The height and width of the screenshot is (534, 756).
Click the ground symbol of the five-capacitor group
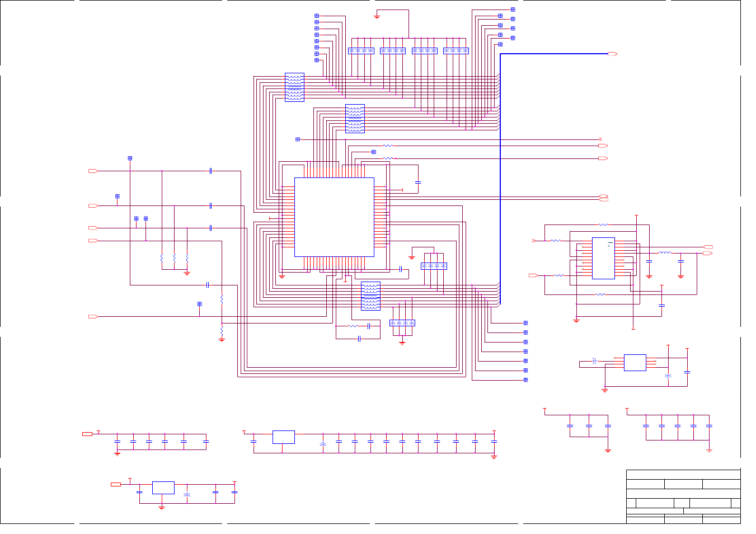click(x=709, y=451)
